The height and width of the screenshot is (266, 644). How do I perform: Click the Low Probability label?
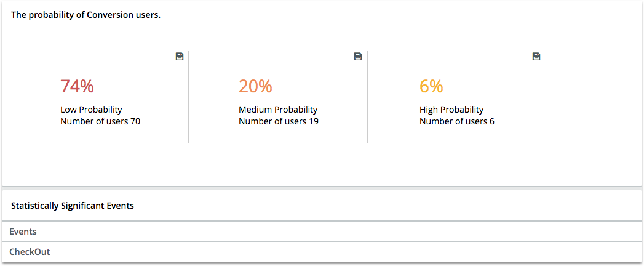point(91,110)
